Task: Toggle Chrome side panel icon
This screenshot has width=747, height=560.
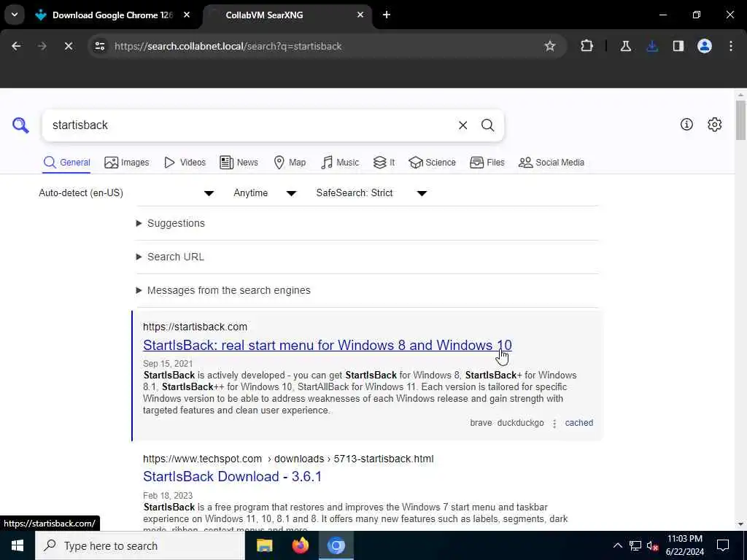Action: [678, 46]
